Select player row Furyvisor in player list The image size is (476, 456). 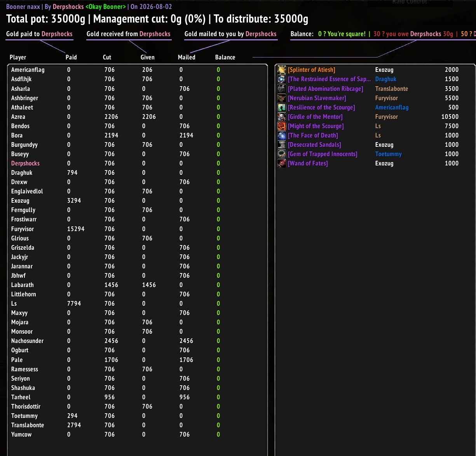pos(137,229)
